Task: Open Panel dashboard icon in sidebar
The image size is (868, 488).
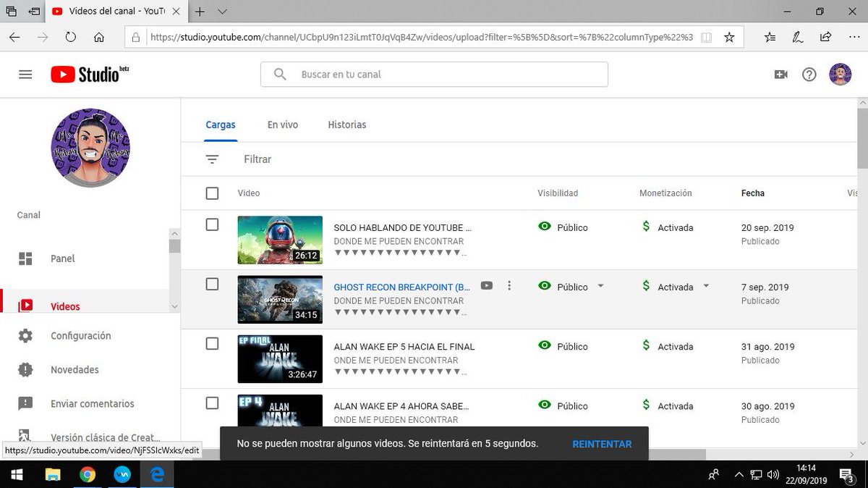Action: tap(25, 258)
